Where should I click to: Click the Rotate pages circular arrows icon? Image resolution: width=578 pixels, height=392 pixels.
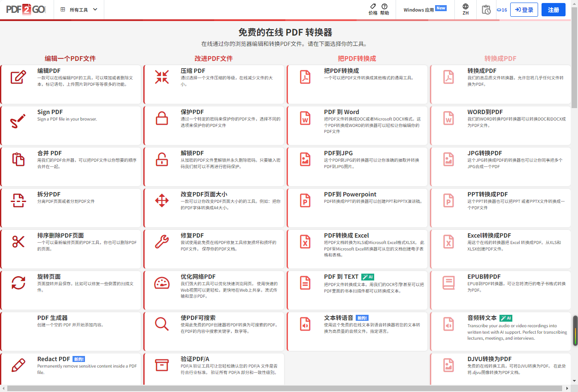pyautogui.click(x=18, y=283)
